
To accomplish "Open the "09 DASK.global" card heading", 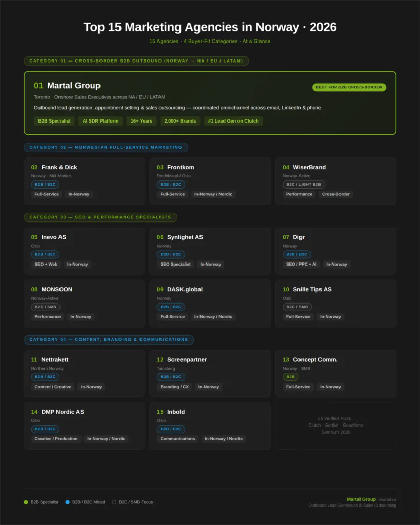I will pyautogui.click(x=179, y=289).
